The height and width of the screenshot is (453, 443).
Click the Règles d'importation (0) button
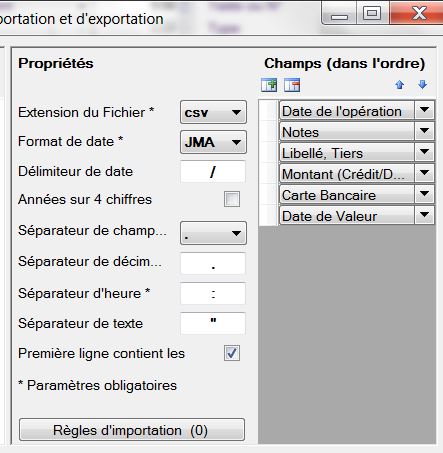(x=132, y=430)
